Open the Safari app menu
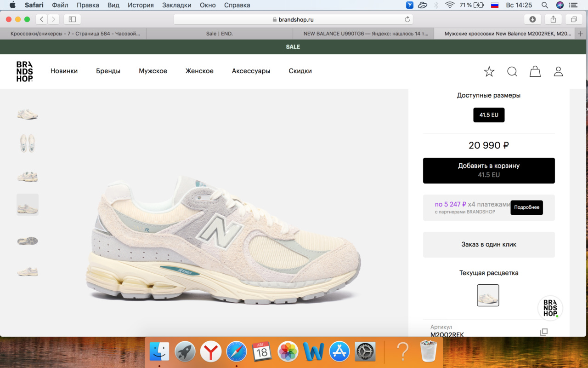This screenshot has width=588, height=368. [x=34, y=5]
